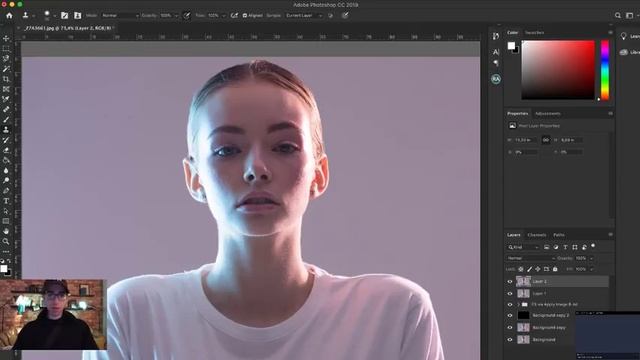This screenshot has width=640, height=360.
Task: Select the Zoom tool
Action: (x=6, y=242)
